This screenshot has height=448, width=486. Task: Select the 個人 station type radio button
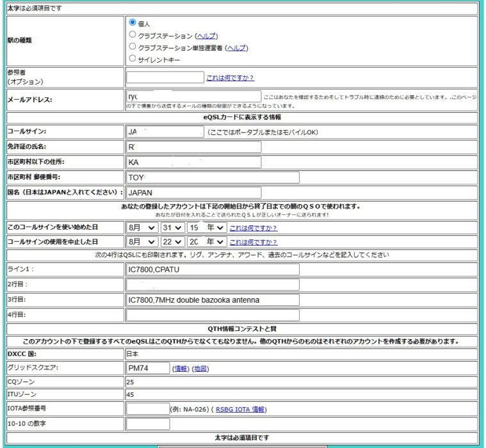(x=133, y=22)
